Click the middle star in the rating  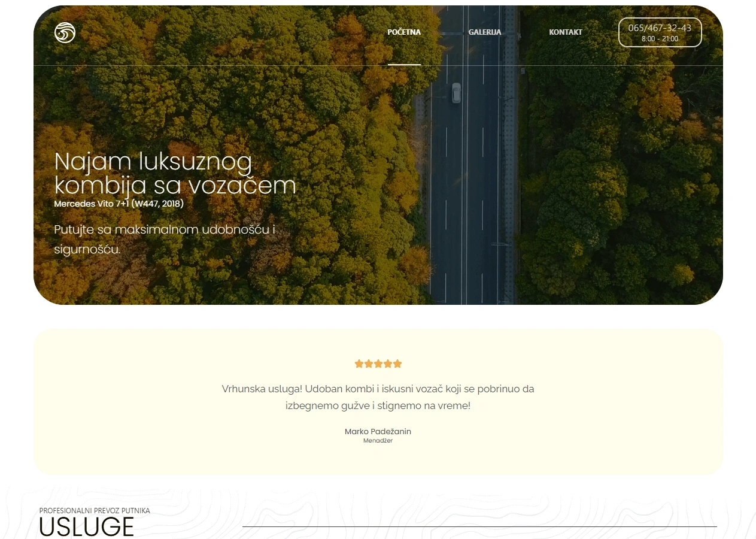(378, 364)
